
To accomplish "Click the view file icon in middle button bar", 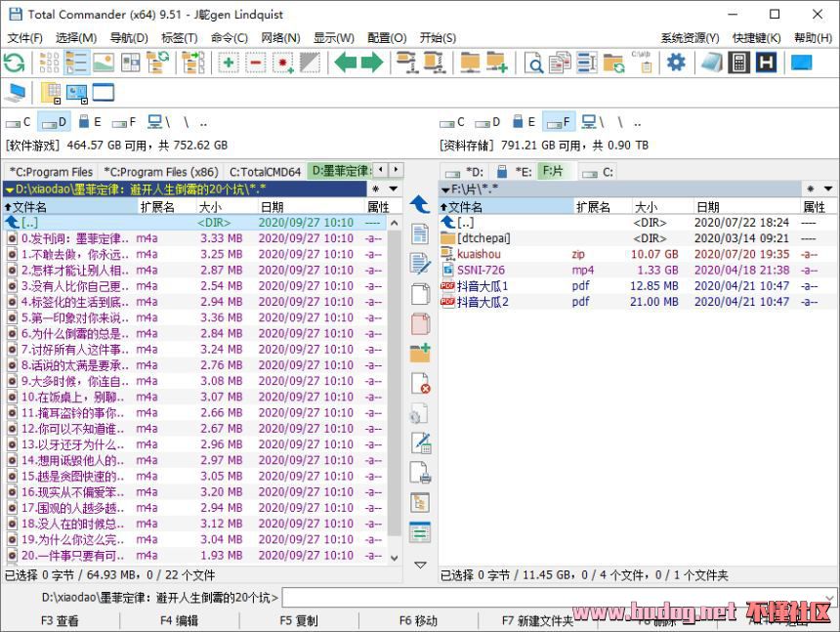I will [420, 233].
